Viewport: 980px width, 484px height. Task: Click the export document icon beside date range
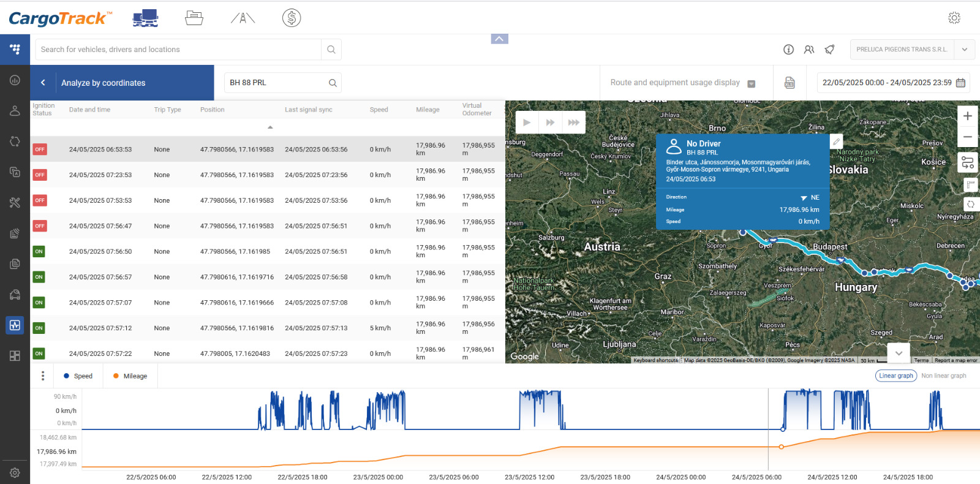point(790,83)
